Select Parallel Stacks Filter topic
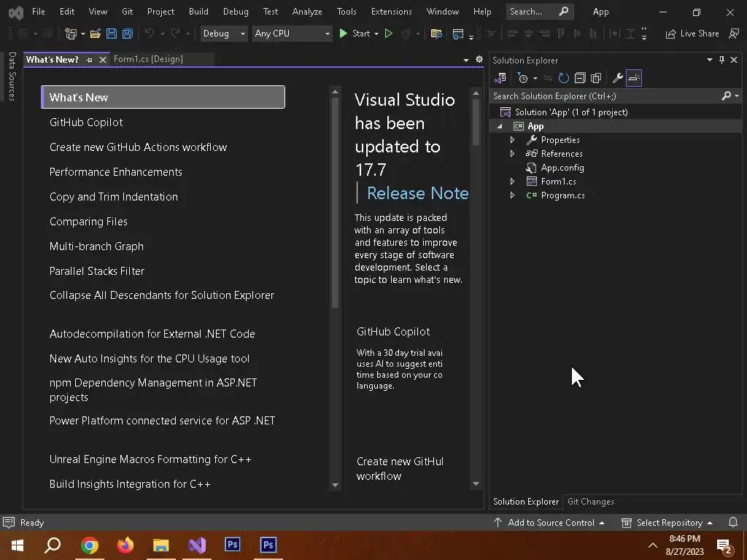This screenshot has height=560, width=747. [97, 271]
